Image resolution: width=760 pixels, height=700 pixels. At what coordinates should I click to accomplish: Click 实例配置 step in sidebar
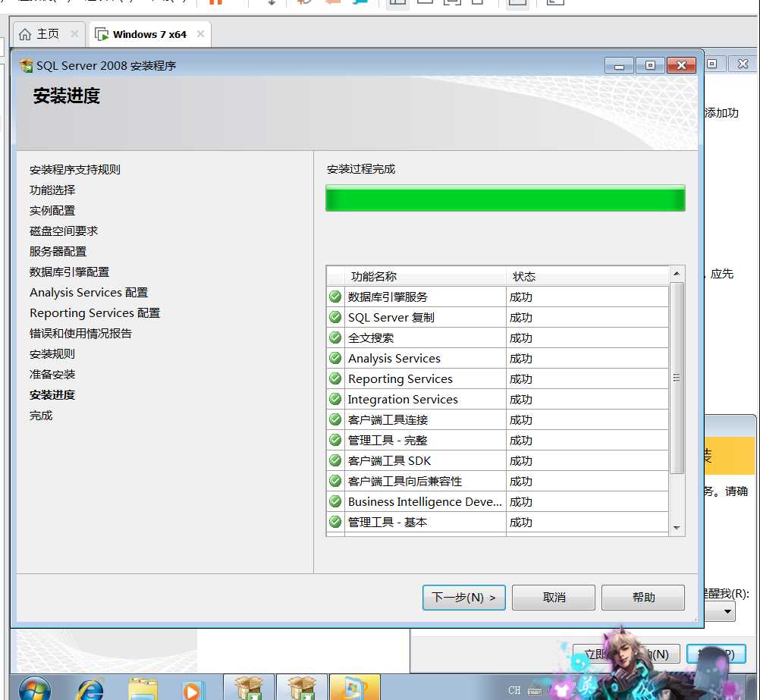(52, 210)
